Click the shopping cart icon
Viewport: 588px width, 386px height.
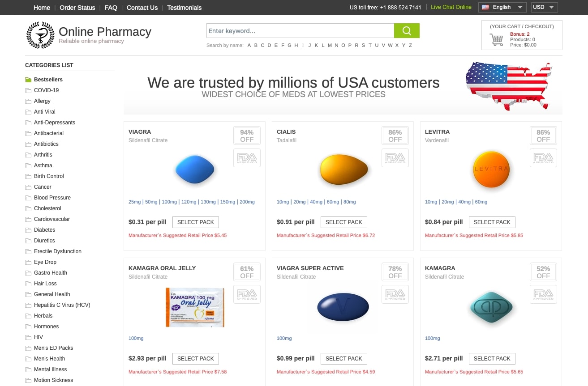pos(496,40)
